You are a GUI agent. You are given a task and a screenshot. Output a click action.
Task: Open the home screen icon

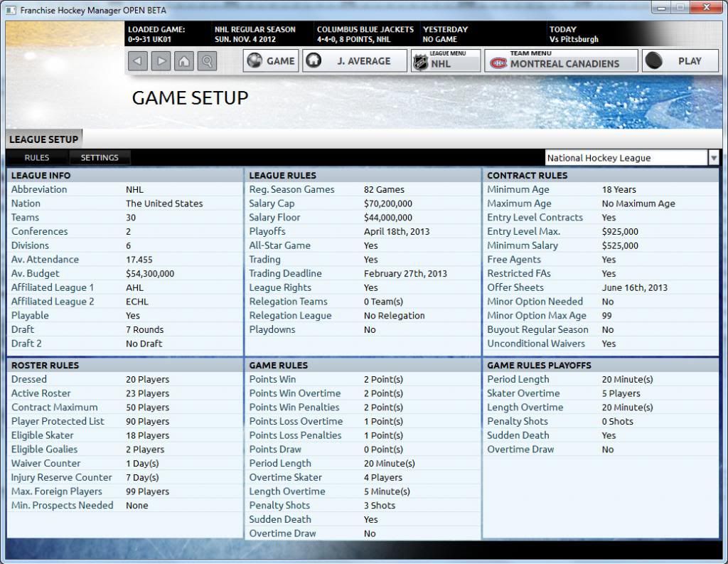coord(184,61)
